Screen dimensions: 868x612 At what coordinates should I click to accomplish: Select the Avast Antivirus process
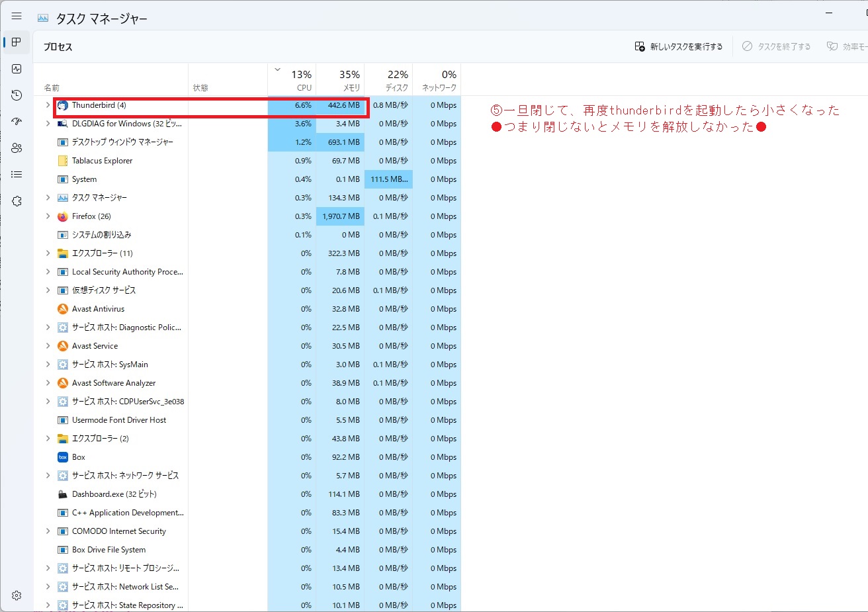[x=98, y=309]
